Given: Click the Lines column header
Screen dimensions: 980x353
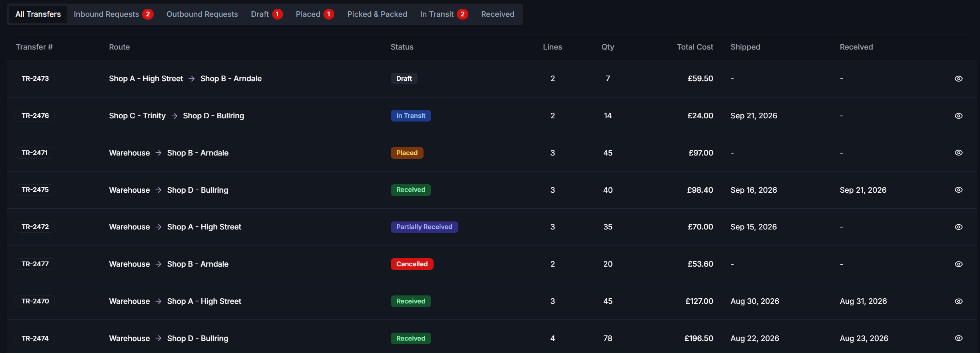Looking at the screenshot, I should [552, 47].
